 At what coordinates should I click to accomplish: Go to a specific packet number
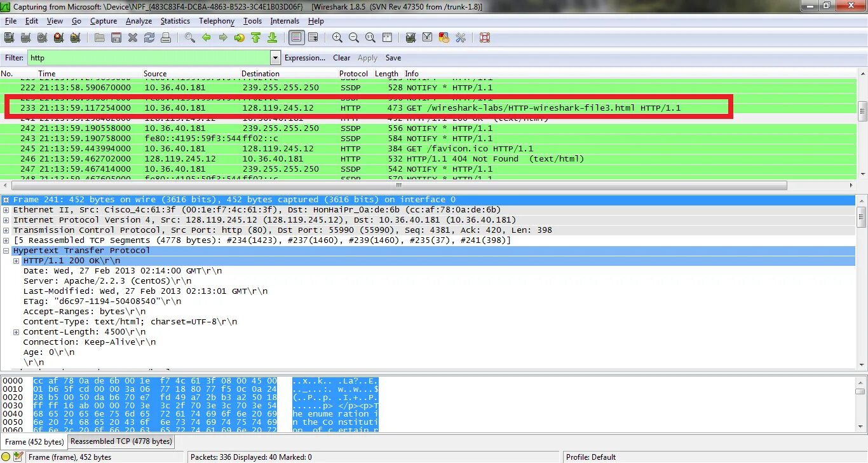point(240,38)
